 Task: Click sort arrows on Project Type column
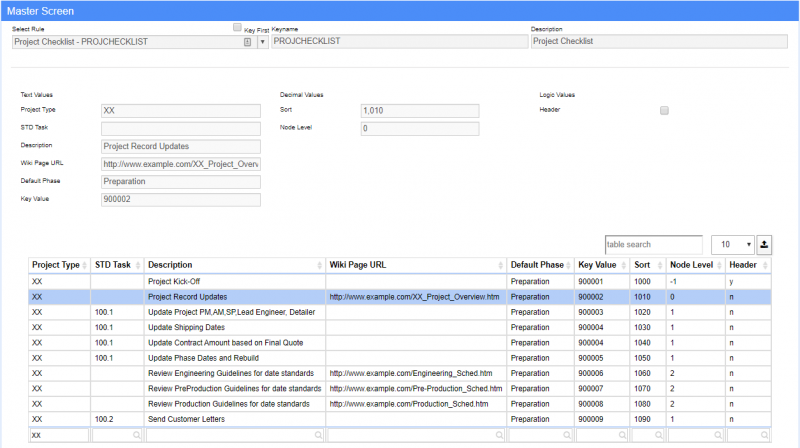pyautogui.click(x=84, y=266)
